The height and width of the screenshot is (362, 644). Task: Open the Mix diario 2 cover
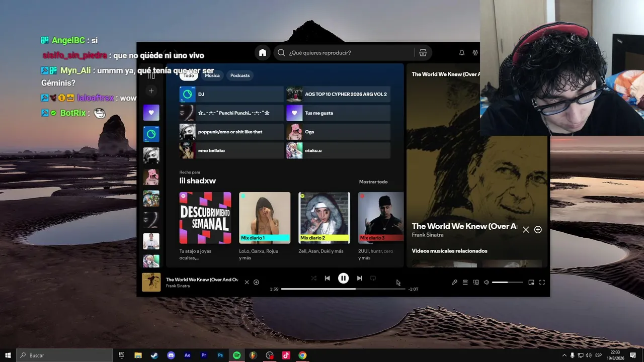[324, 218]
